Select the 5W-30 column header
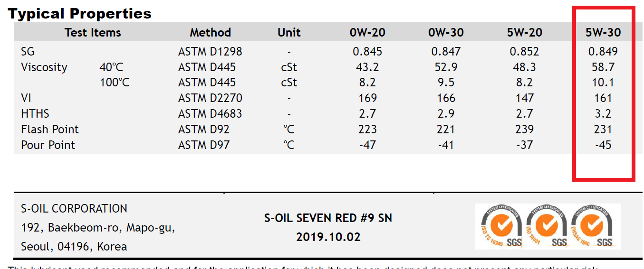644x269 pixels. [x=603, y=32]
